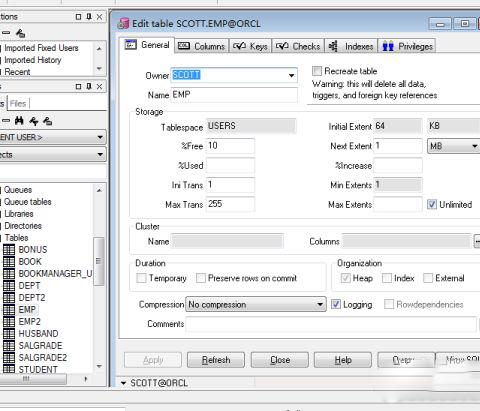This screenshot has height=411, width=480.
Task: Click the table icon next to HUSBAND
Action: (9, 334)
